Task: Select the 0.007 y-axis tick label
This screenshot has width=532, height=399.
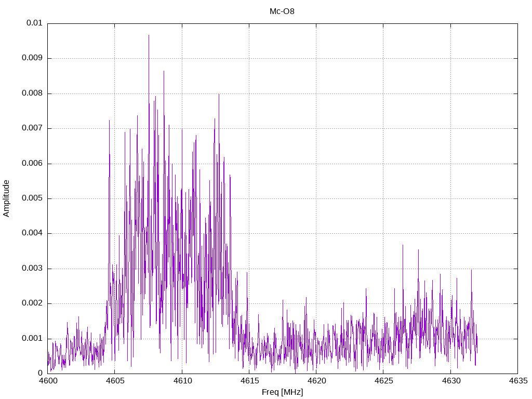Action: (x=32, y=128)
